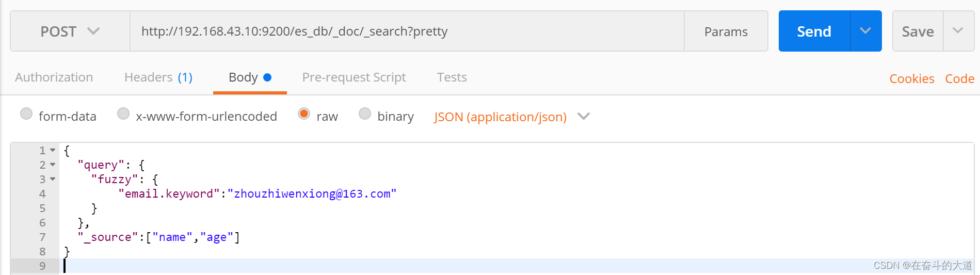This screenshot has height=275, width=980.
Task: Click into the request URL field
Action: click(x=407, y=31)
